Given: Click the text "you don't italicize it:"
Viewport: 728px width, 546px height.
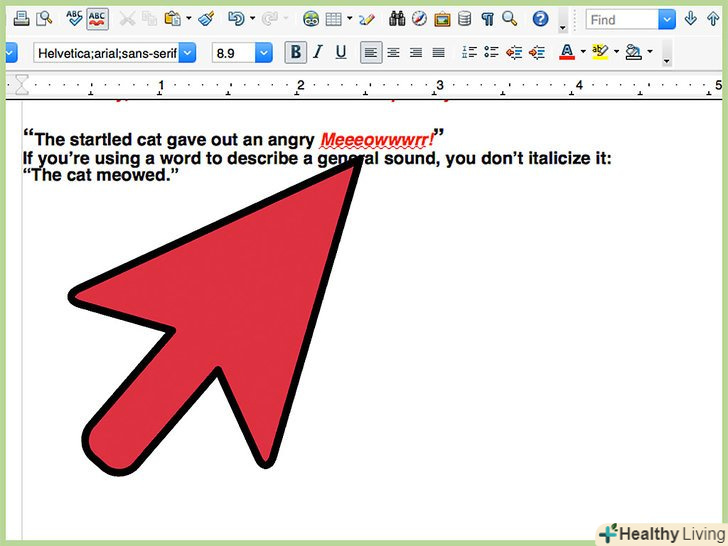Looking at the screenshot, I should pos(529,158).
